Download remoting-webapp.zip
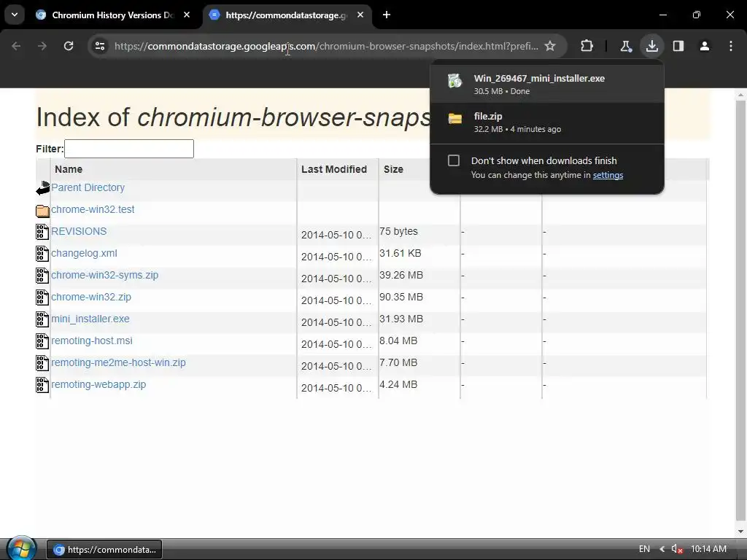Screen dimensions: 747x560 98,385
